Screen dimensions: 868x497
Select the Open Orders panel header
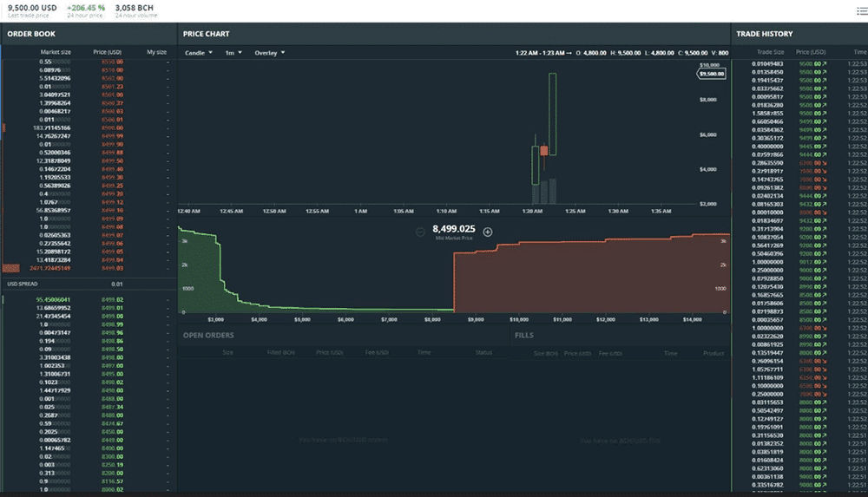[x=208, y=335]
